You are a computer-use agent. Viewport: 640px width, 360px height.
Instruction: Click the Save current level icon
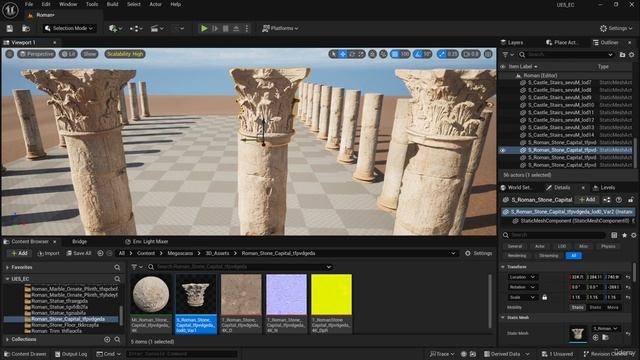tap(10, 28)
